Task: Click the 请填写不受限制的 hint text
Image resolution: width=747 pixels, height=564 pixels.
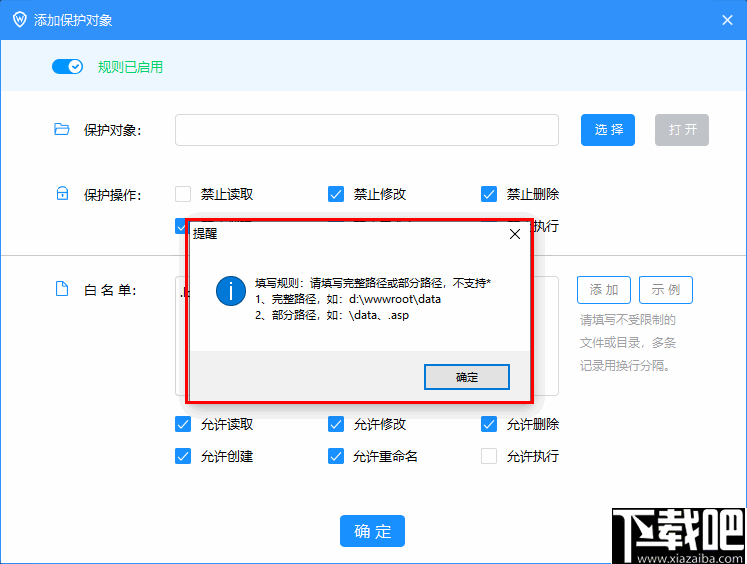Action: coord(628,320)
